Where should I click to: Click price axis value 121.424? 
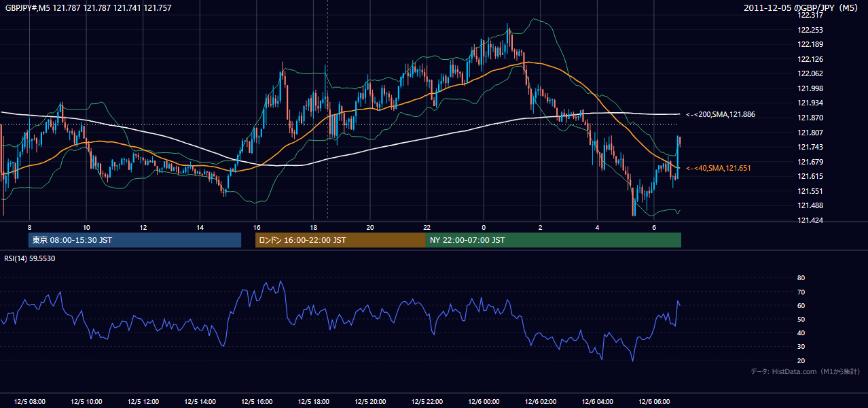coord(810,220)
